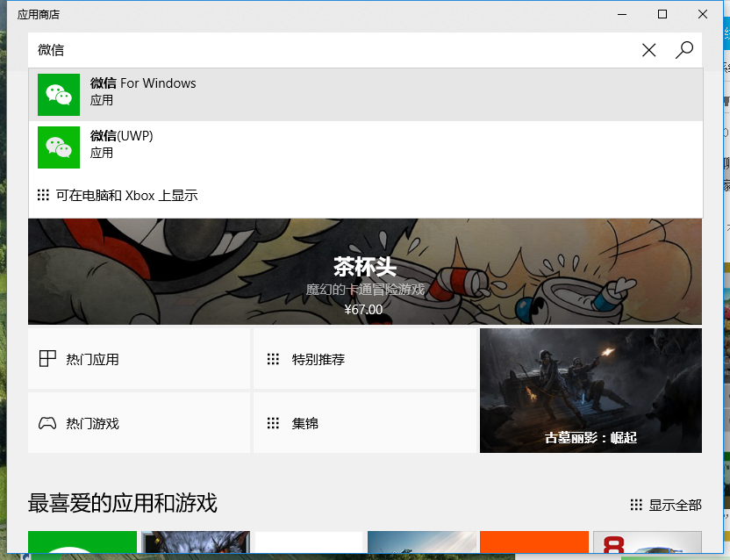This screenshot has width=730, height=560.
Task: Click the WeChat icon beside 微信(UWP)
Action: click(59, 147)
